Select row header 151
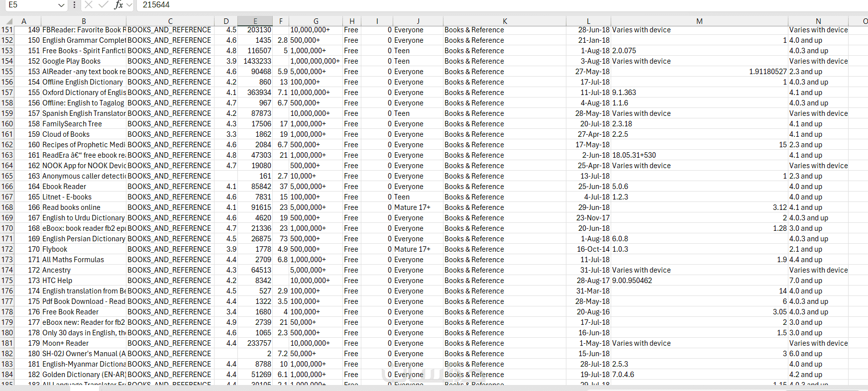868x391 pixels. (x=7, y=30)
